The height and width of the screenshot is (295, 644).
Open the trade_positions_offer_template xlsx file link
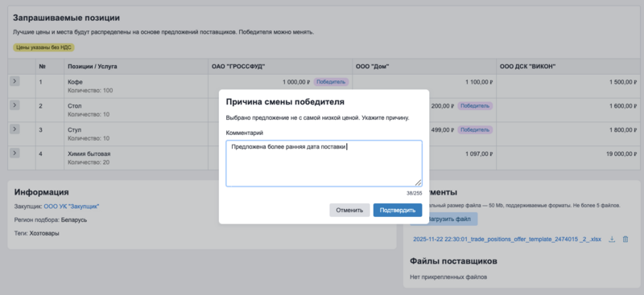507,240
